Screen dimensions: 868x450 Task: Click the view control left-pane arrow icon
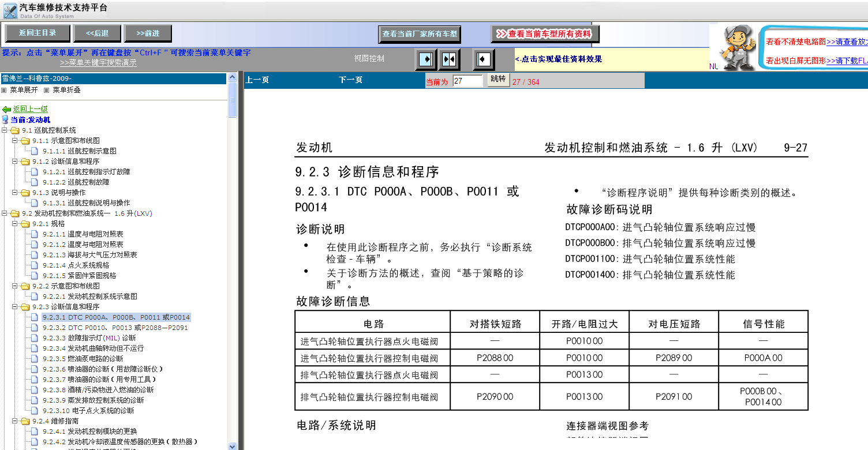coord(426,59)
